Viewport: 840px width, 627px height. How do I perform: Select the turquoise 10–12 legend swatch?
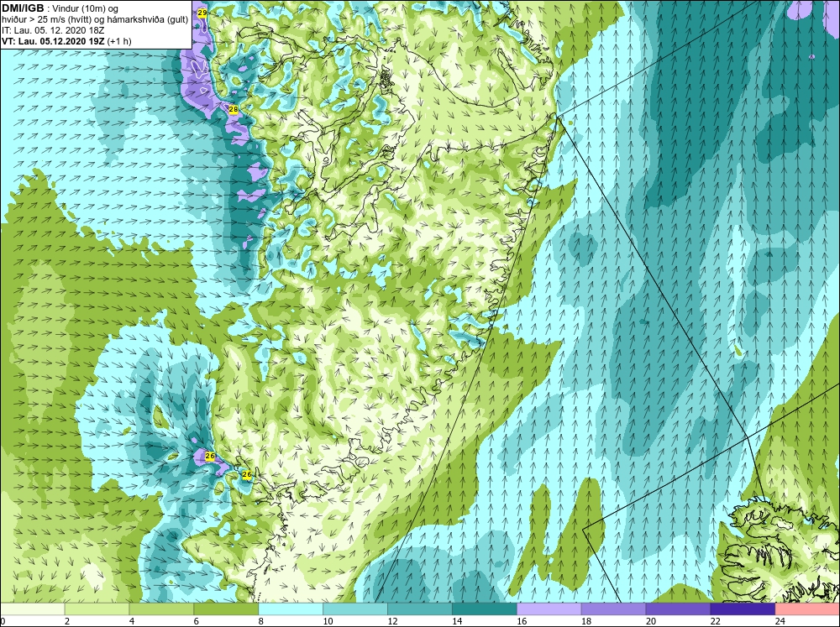tap(355, 609)
